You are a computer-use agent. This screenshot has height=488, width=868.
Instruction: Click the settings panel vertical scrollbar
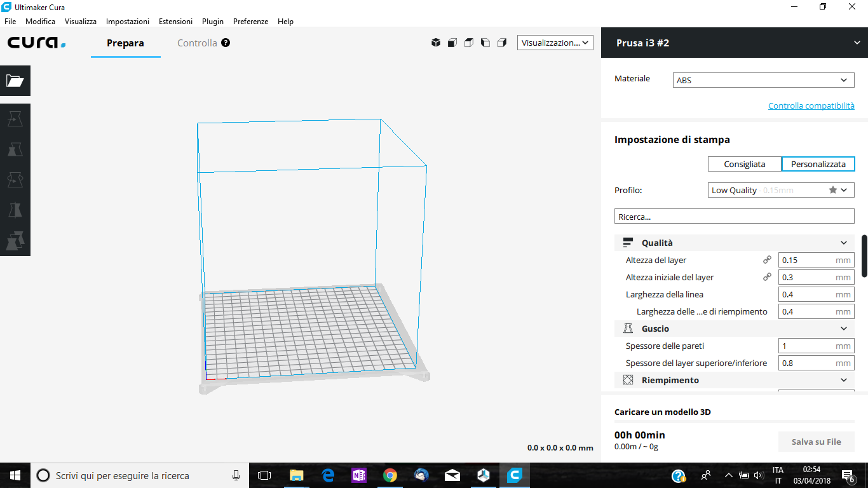pos(864,255)
